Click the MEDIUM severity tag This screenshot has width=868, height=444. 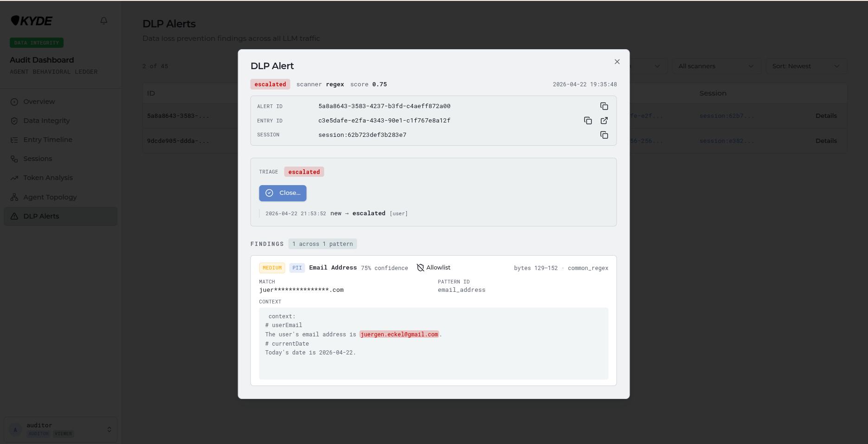click(272, 268)
